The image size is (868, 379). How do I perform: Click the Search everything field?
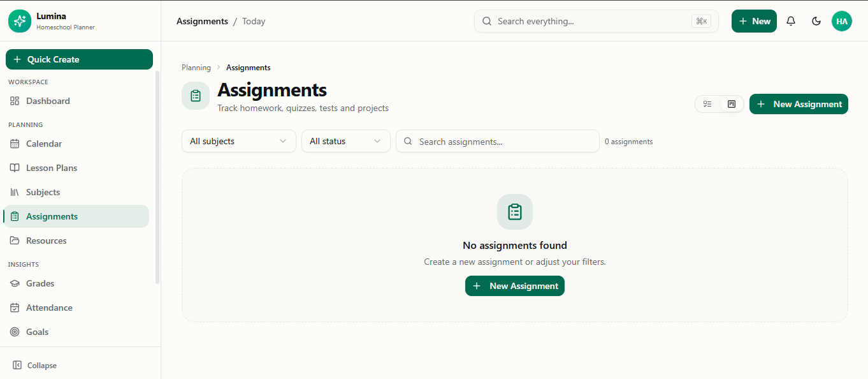pyautogui.click(x=597, y=21)
